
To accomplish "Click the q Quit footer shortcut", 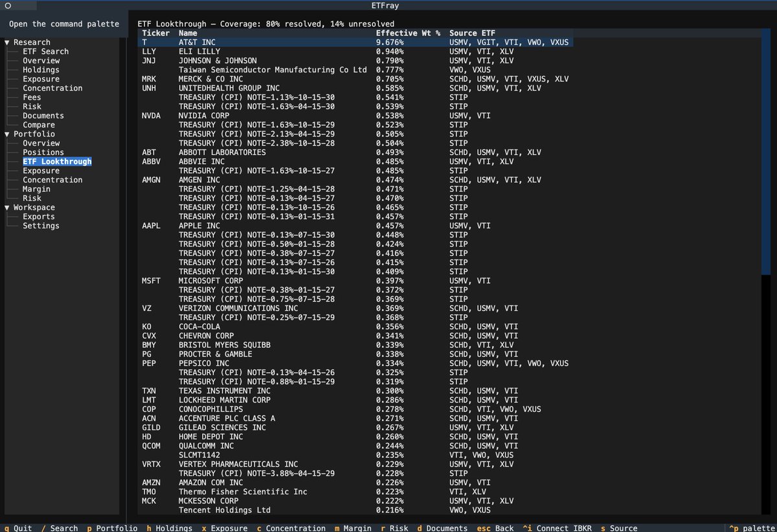I will click(18, 528).
